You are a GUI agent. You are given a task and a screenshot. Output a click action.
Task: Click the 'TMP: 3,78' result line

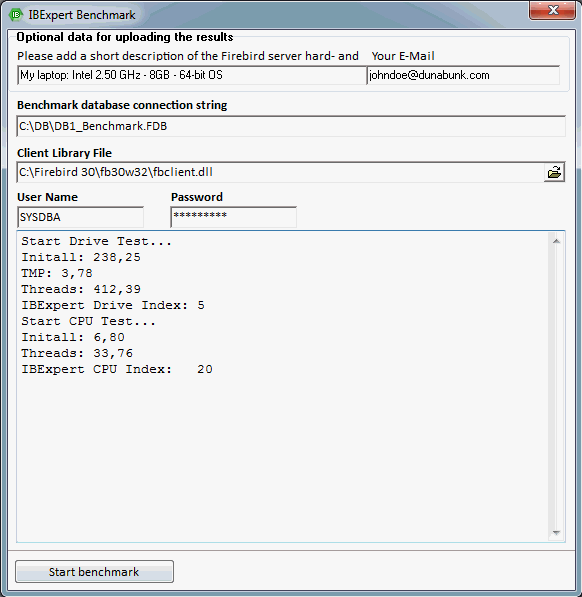(x=57, y=273)
